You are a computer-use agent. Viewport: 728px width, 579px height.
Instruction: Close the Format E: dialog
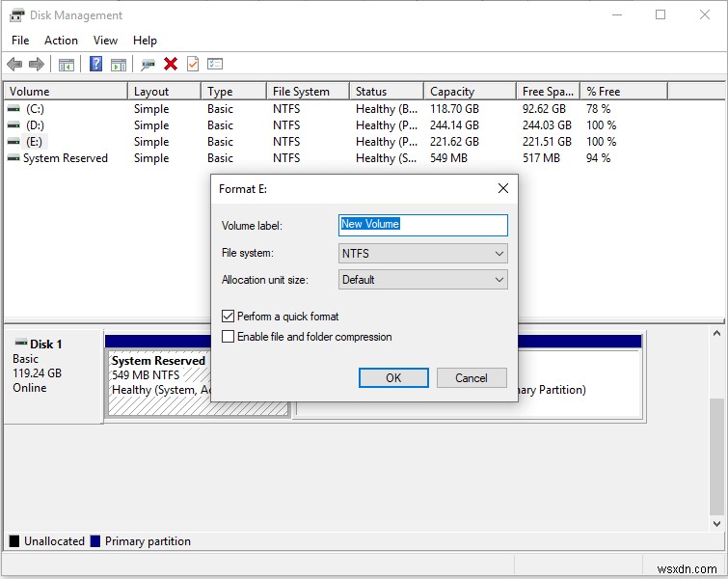coord(502,188)
